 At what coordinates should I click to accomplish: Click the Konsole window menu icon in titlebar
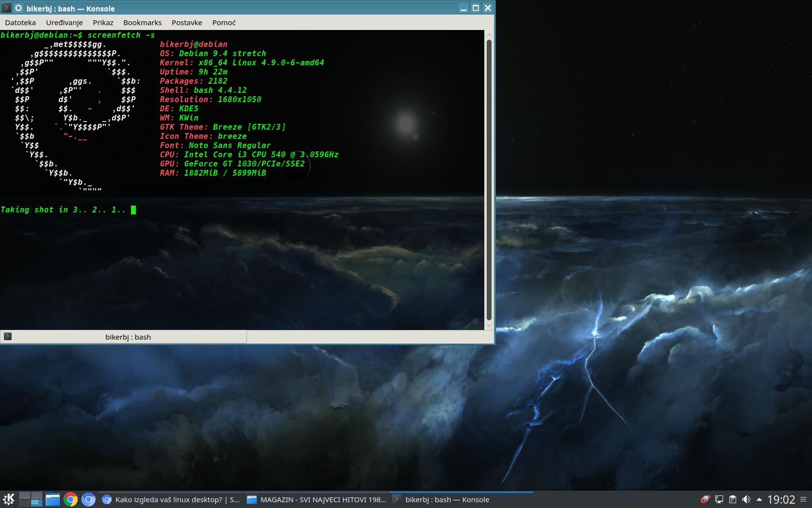tap(6, 8)
